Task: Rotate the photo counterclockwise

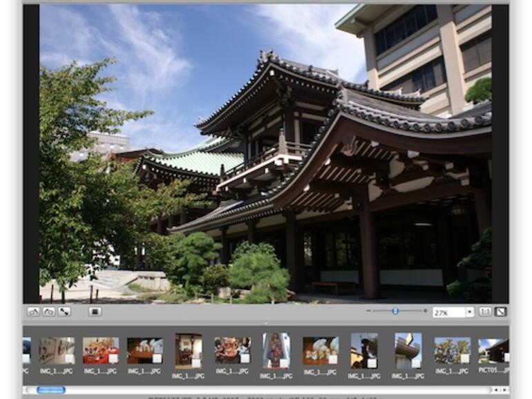Action: point(33,311)
